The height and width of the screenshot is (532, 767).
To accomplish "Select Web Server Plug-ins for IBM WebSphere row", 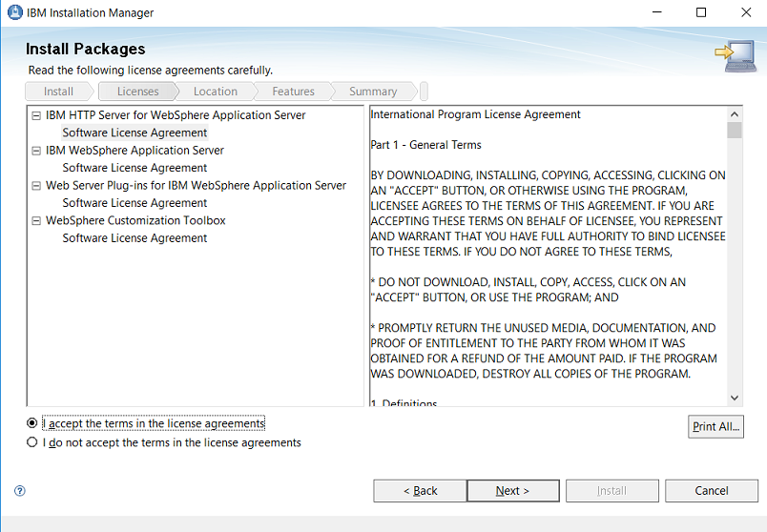I will 196,186.
